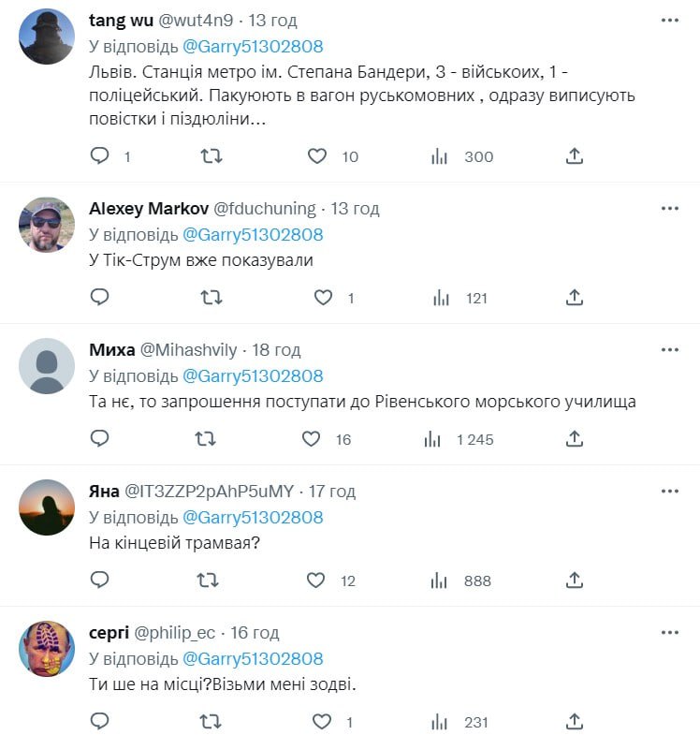Like Миха's tweet about Рівненського училища
The height and width of the screenshot is (735, 700).
[313, 439]
